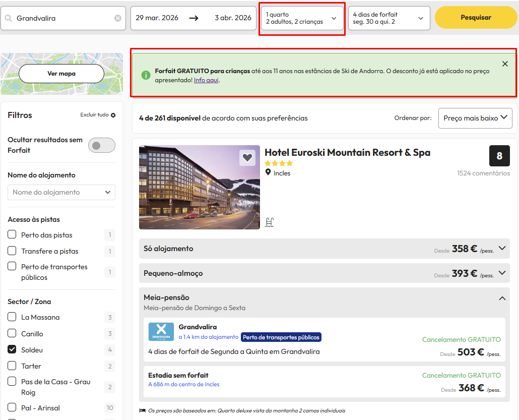
Task: Click the 4 de 261 disponível text
Action: click(x=170, y=118)
